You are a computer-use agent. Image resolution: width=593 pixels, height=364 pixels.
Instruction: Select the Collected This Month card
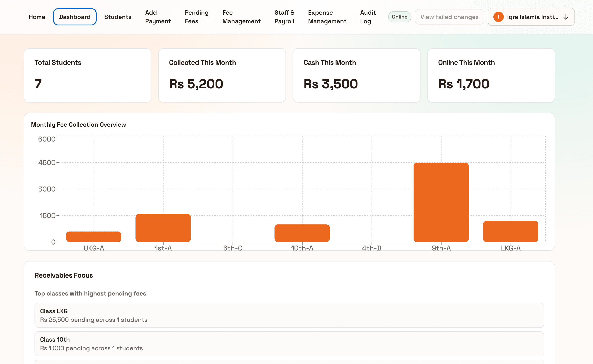click(222, 75)
